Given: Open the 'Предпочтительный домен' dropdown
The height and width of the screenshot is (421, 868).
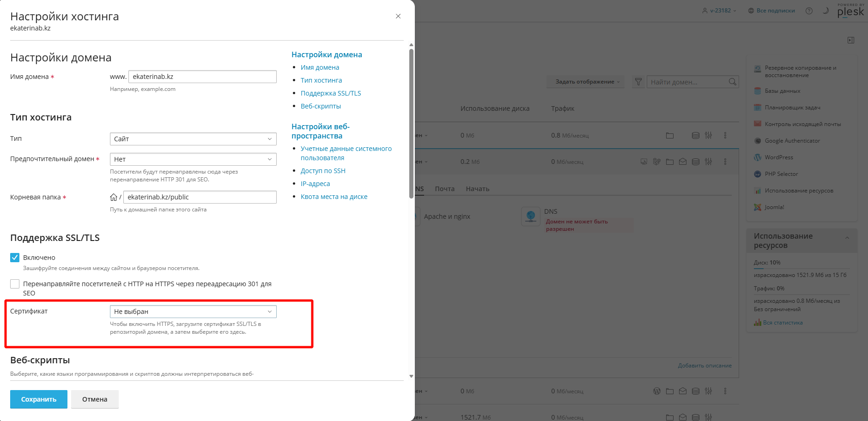Looking at the screenshot, I should click(193, 159).
